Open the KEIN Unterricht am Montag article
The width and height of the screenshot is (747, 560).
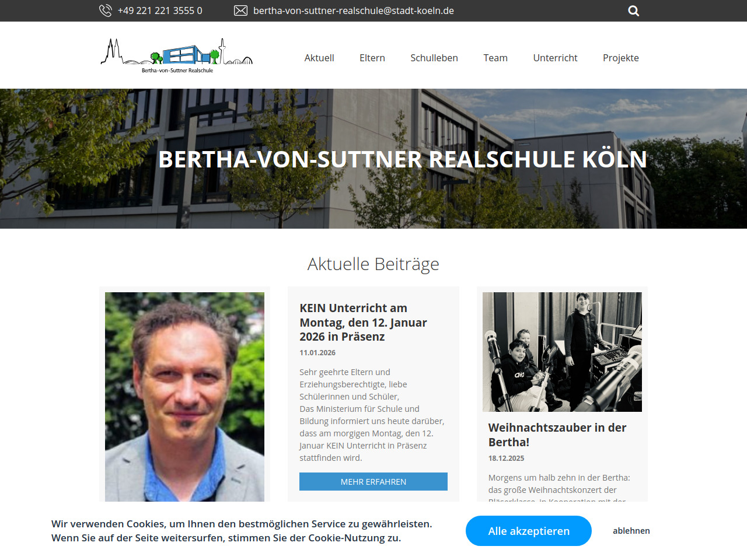363,323
